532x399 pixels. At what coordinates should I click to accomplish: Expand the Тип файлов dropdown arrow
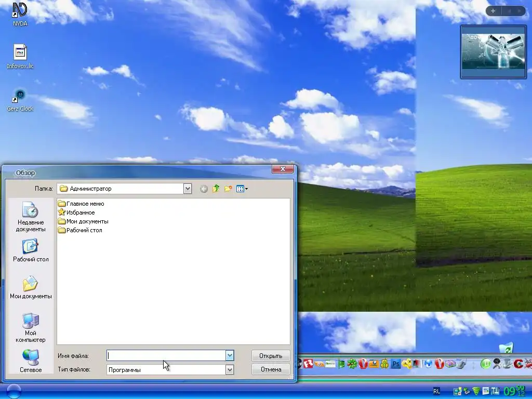[230, 369]
